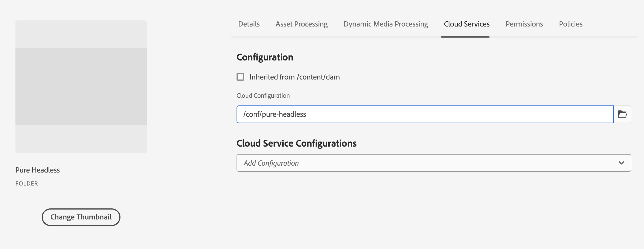Switch to the Policies tab
The image size is (644, 249).
570,24
